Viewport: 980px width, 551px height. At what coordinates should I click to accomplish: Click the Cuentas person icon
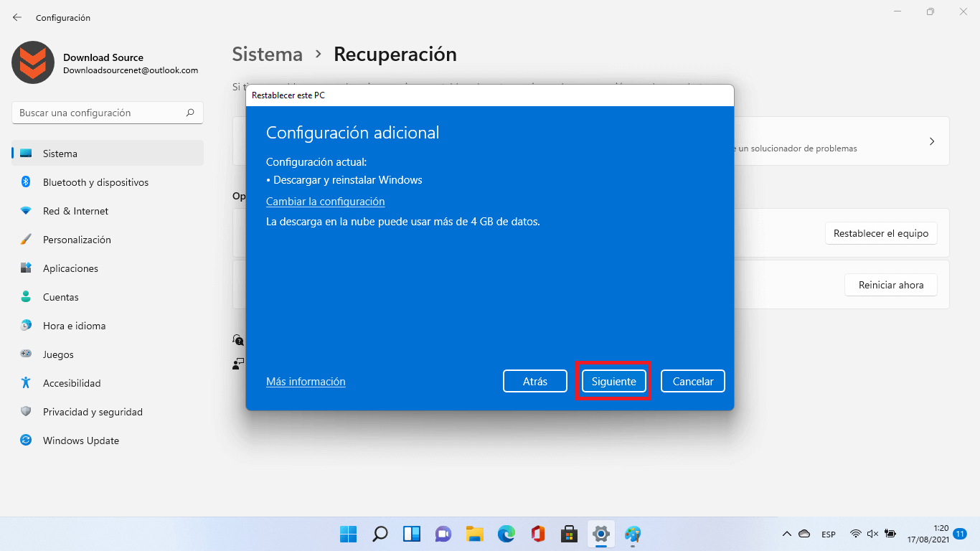26,296
